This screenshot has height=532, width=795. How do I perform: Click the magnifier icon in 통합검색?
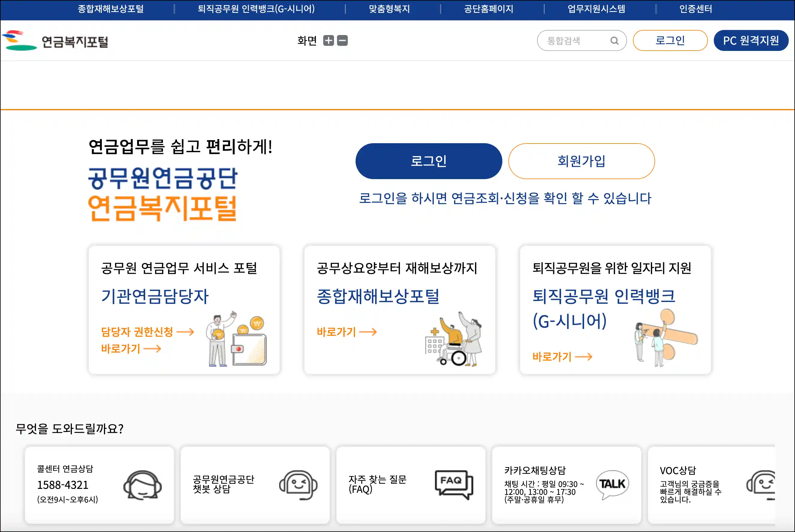[614, 41]
